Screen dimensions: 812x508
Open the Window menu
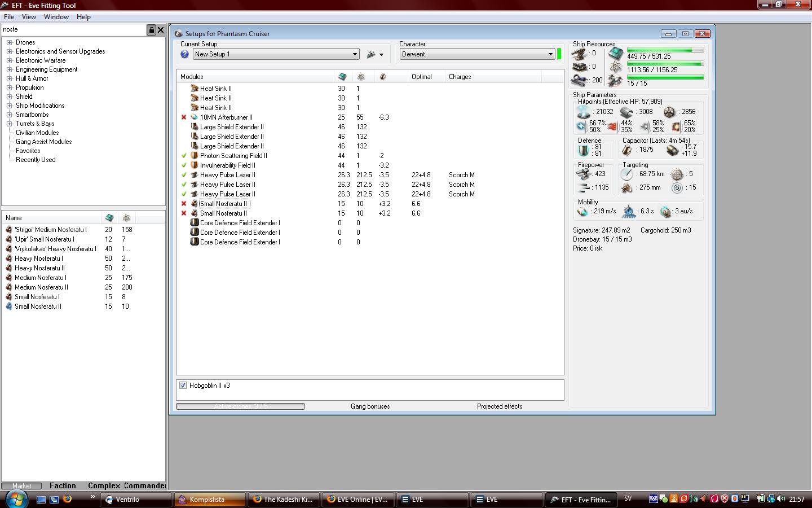56,17
